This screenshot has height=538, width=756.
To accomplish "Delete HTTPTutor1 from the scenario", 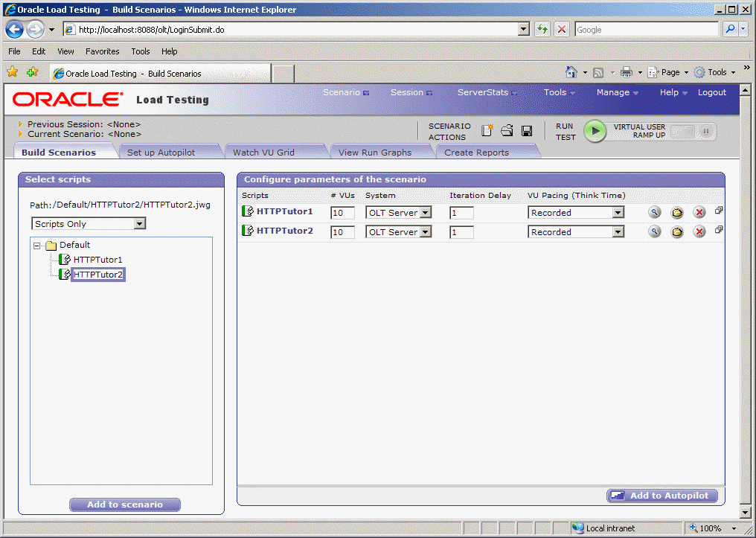I will [699, 212].
